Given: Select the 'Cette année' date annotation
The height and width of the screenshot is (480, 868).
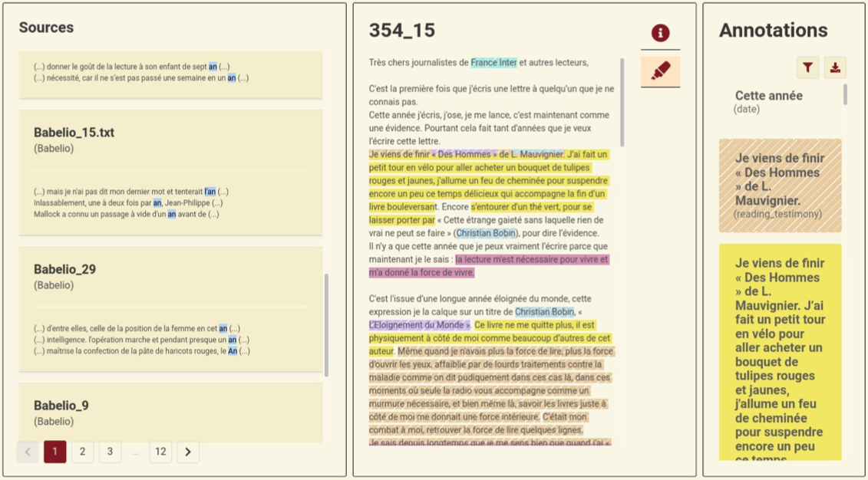Looking at the screenshot, I should tap(769, 96).
